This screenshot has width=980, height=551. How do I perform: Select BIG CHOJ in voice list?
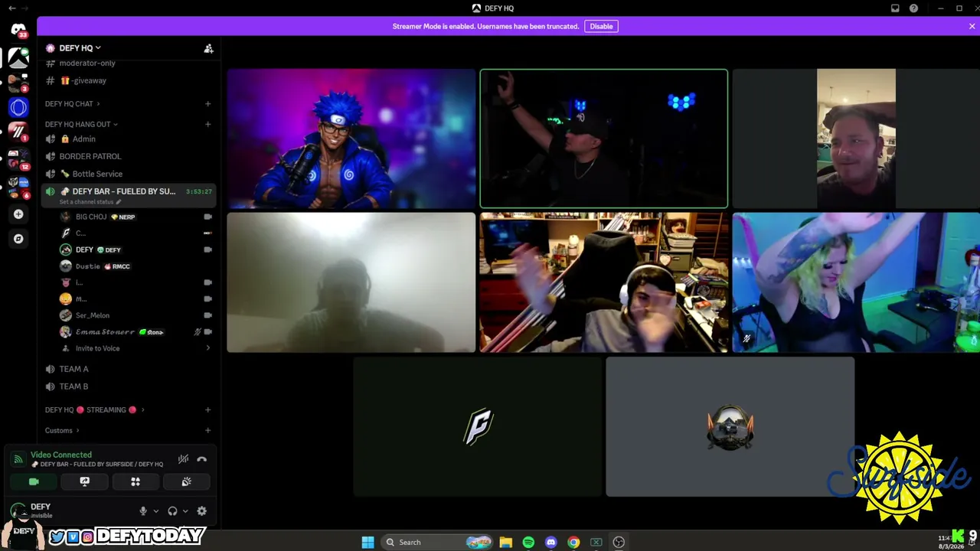pyautogui.click(x=135, y=217)
